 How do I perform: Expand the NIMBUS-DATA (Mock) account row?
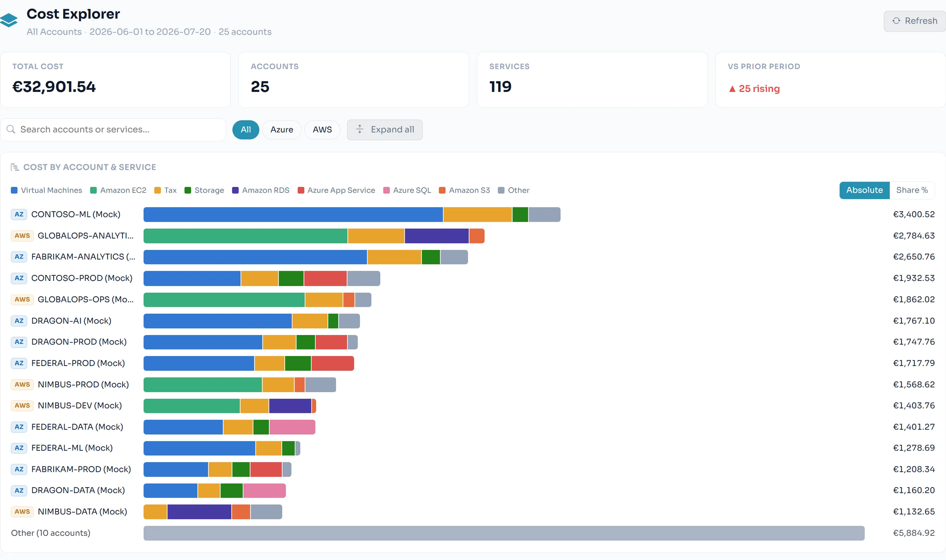pyautogui.click(x=473, y=512)
